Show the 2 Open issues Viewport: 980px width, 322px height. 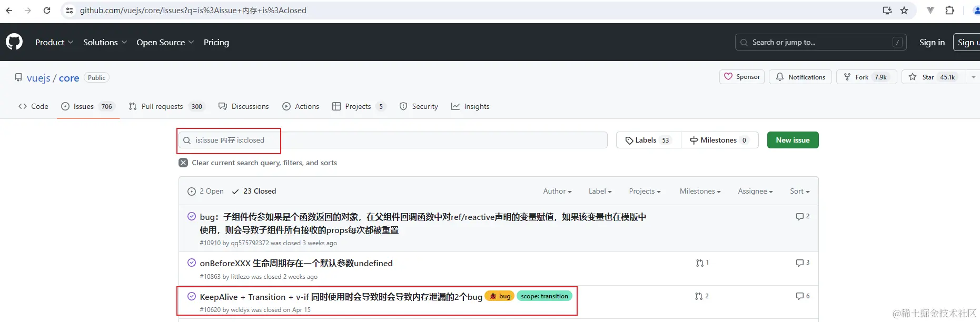tap(205, 191)
